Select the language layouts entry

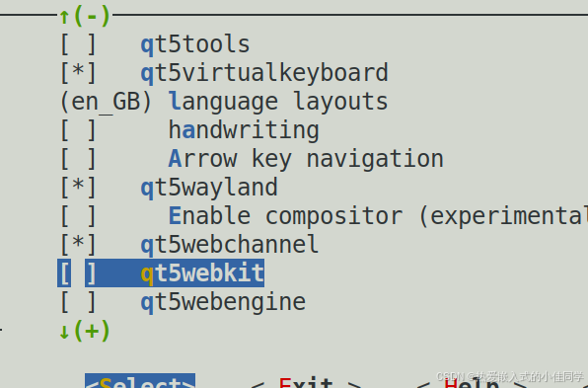click(x=278, y=102)
